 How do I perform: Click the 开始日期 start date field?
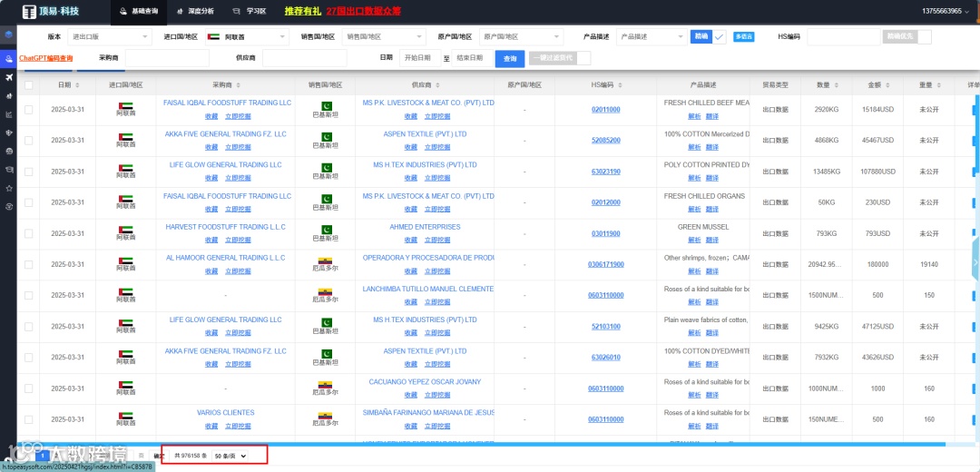click(x=420, y=58)
